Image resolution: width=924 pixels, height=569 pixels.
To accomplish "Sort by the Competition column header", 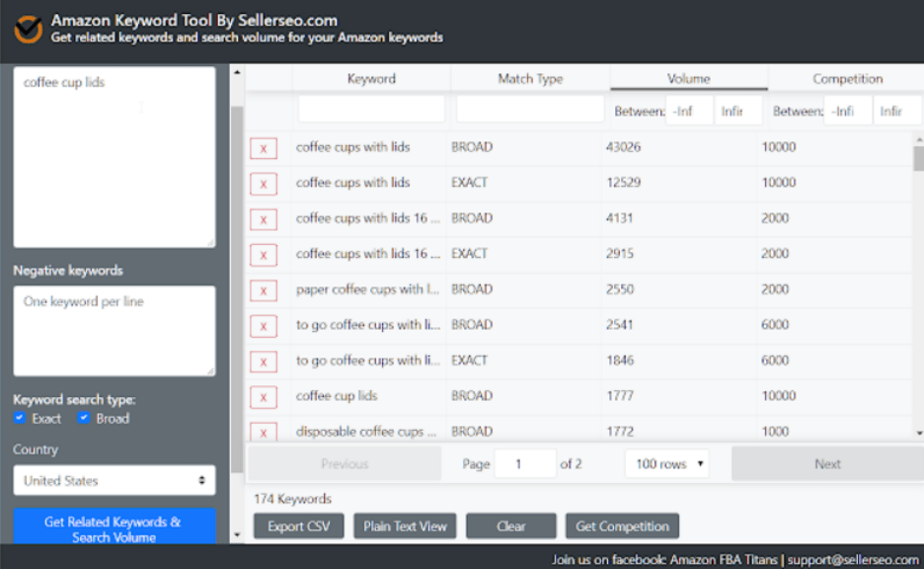I will pyautogui.click(x=847, y=78).
